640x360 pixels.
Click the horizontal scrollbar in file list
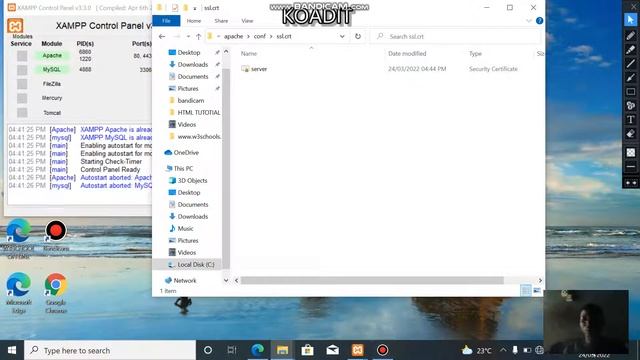click(x=372, y=280)
